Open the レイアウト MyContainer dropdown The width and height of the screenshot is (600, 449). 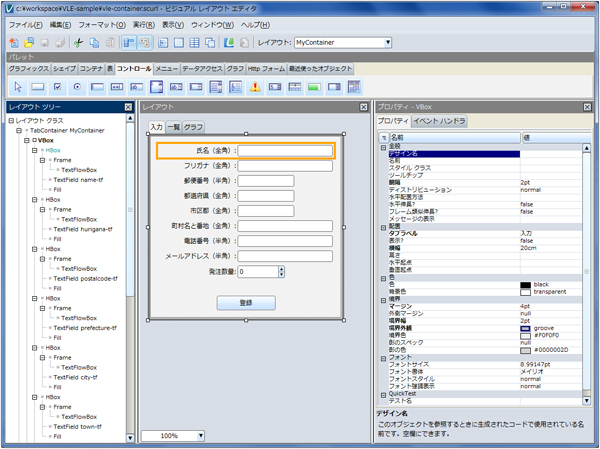coord(388,42)
